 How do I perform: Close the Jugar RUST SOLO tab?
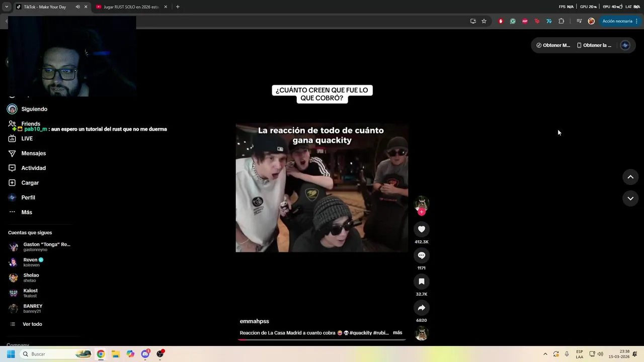pyautogui.click(x=166, y=7)
